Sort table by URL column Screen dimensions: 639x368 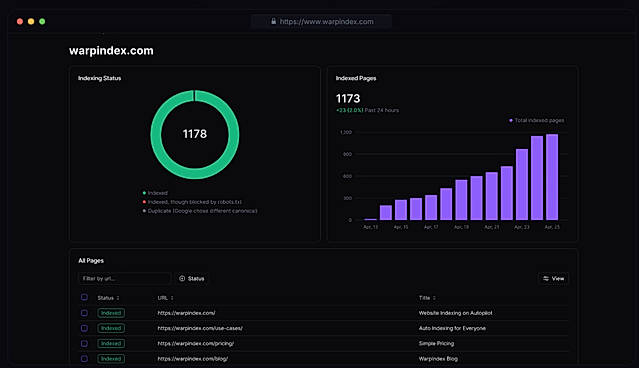[165, 298]
